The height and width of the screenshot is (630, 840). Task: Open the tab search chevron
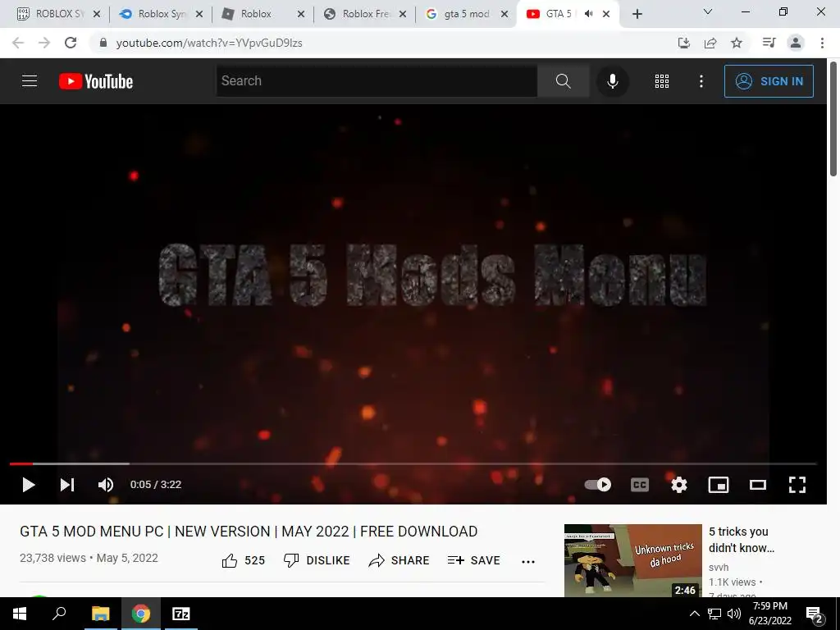pyautogui.click(x=708, y=11)
